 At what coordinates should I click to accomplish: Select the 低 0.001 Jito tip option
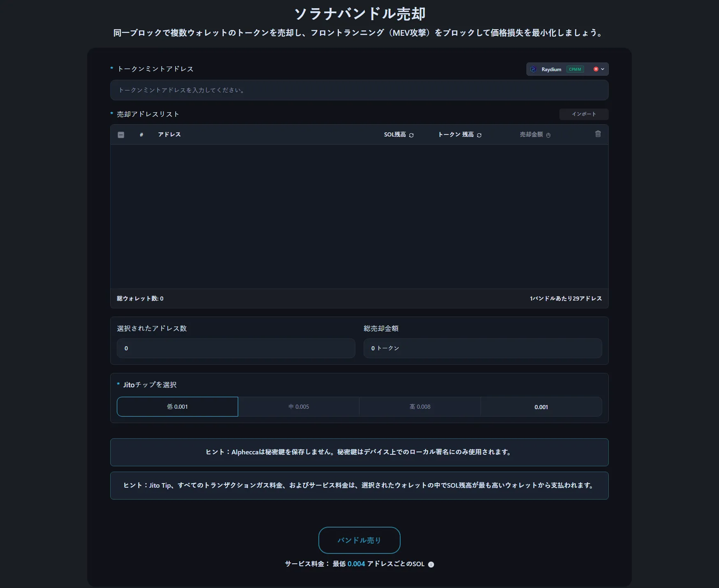[x=177, y=407]
